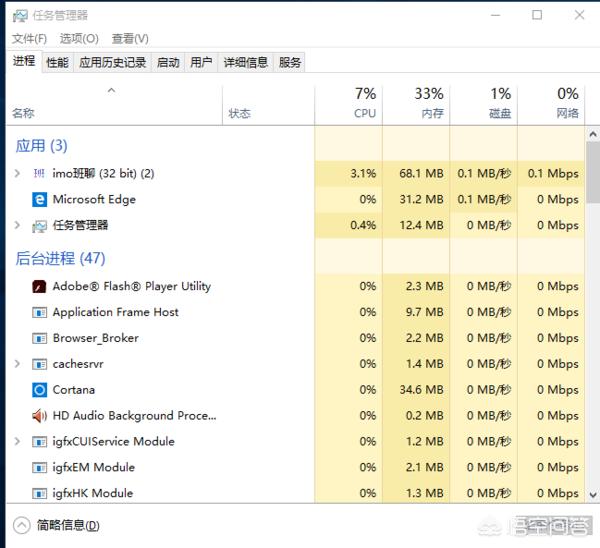The width and height of the screenshot is (600, 548).
Task: Click the HD Audio speaker icon
Action: 39,416
